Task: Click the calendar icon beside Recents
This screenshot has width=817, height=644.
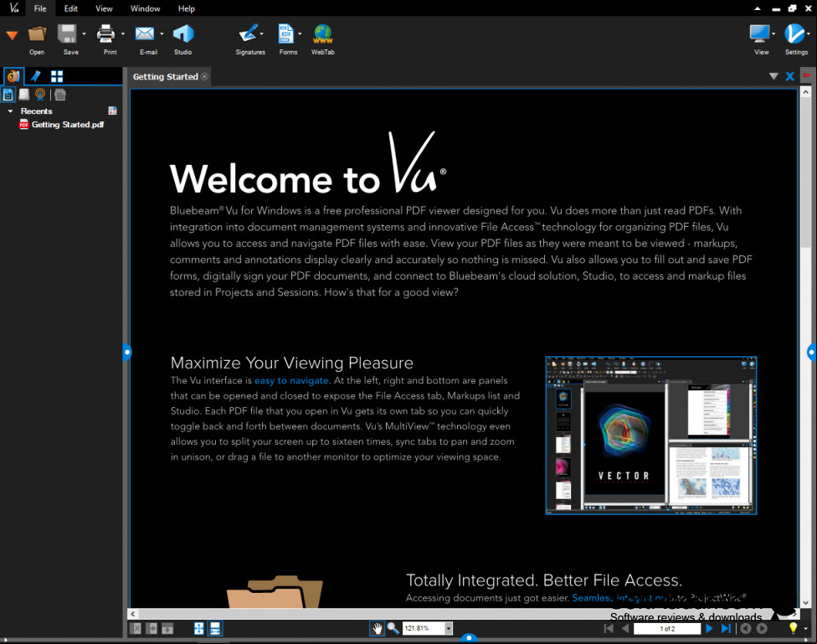Action: click(112, 111)
